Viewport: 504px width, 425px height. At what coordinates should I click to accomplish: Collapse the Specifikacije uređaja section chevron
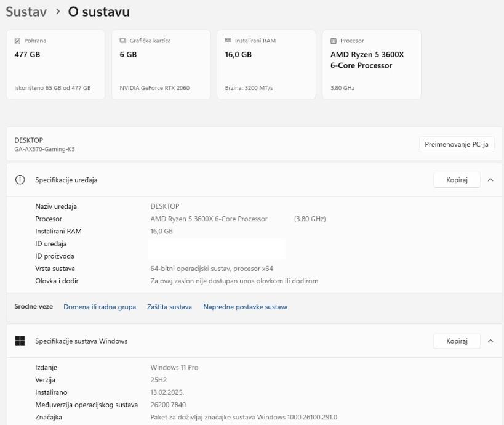tap(490, 180)
